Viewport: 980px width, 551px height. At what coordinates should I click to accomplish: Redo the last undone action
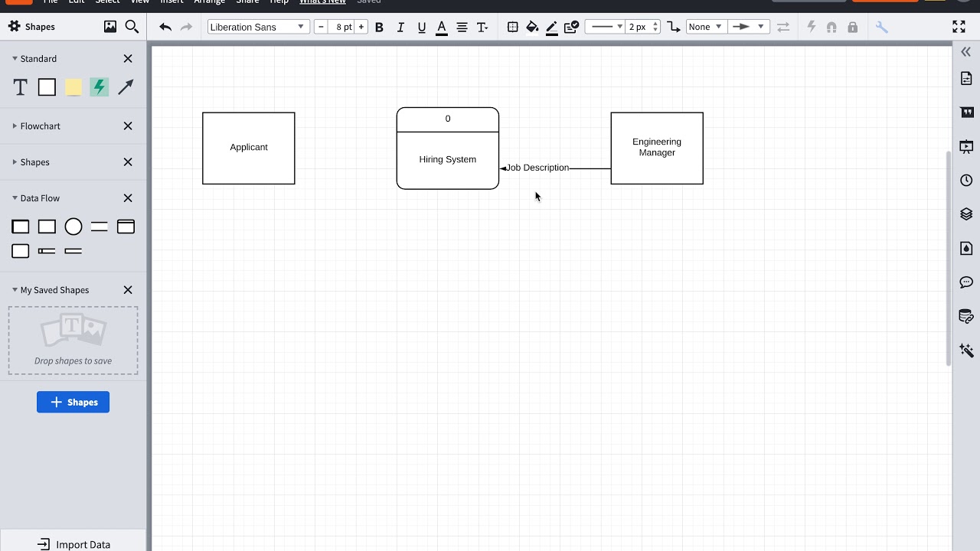pos(186,27)
